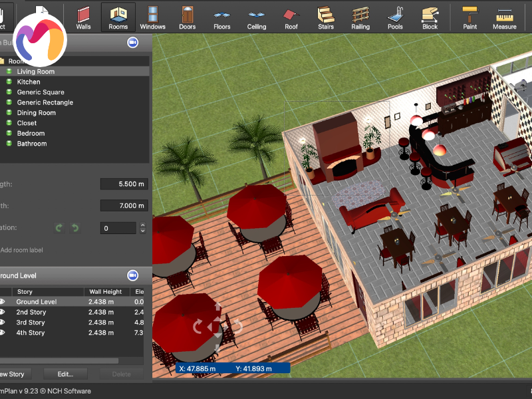This screenshot has width=532, height=399.
Task: Click the Add room label link
Action: (21, 250)
